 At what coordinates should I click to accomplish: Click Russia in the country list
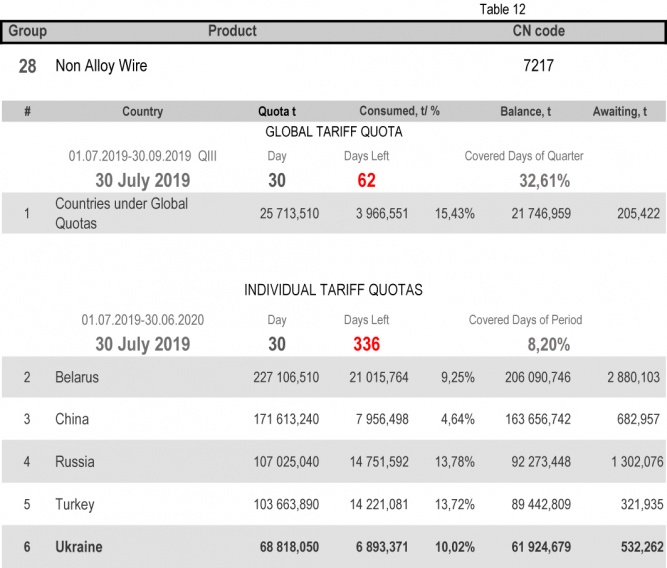pyautogui.click(x=75, y=463)
